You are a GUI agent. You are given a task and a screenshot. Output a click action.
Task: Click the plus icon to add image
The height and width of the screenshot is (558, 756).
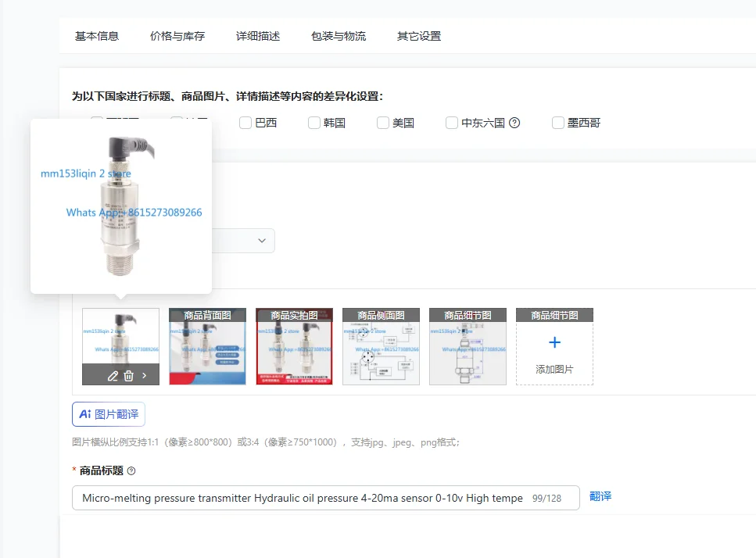(554, 342)
